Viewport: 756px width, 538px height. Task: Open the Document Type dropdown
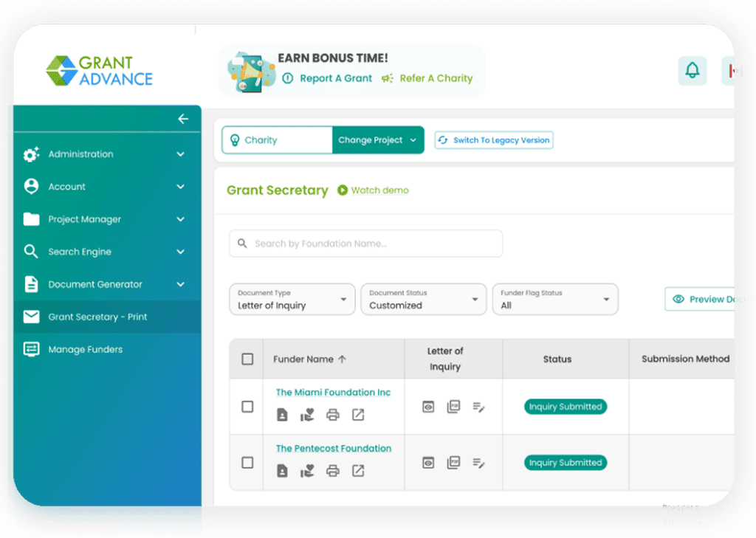click(292, 300)
